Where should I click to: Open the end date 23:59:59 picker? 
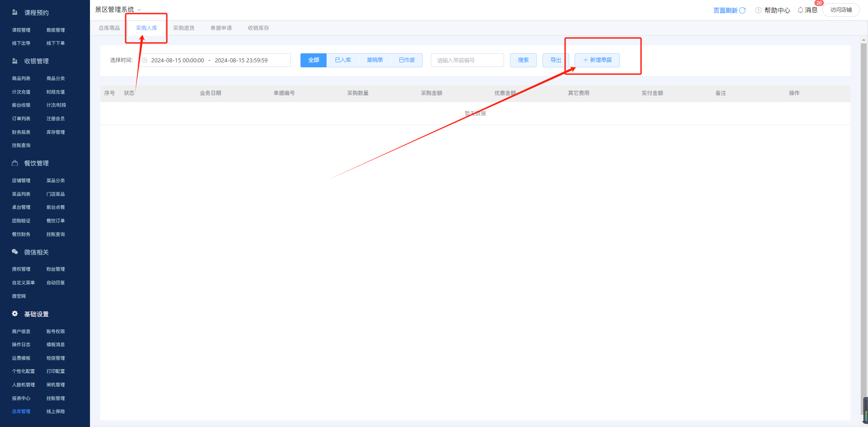click(x=241, y=61)
